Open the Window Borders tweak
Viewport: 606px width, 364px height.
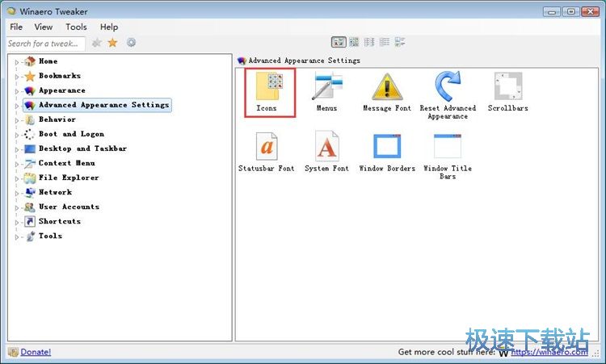point(387,152)
